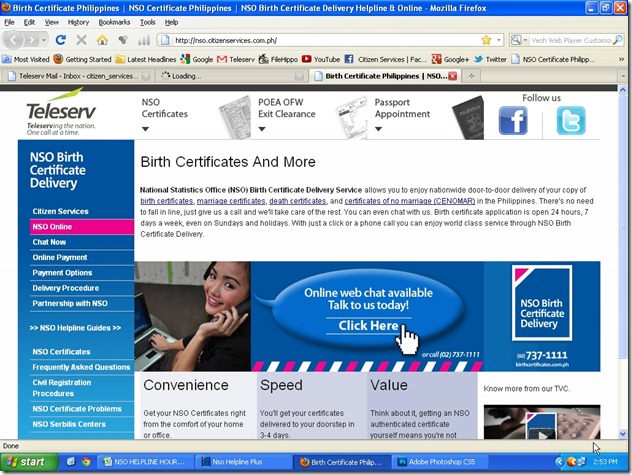Click the Forward navigation arrow button
632x475 pixels.
31,40
